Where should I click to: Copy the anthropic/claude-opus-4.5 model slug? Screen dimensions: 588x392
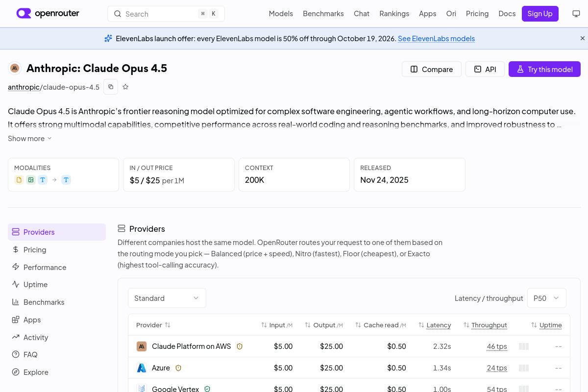(x=111, y=87)
